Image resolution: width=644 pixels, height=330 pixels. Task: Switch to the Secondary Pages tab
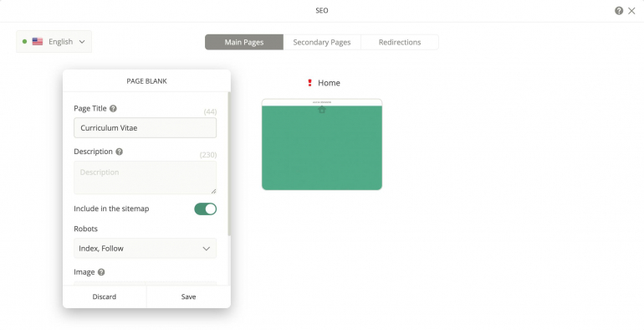coord(322,42)
